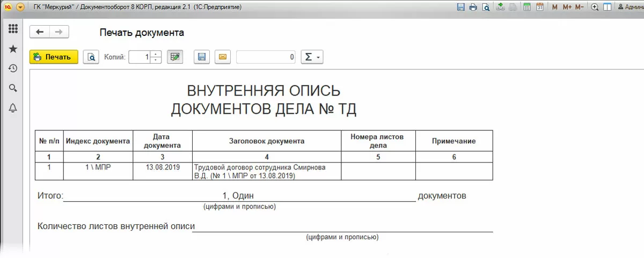
Task: Click the "1, Один" total text
Action: (238, 196)
